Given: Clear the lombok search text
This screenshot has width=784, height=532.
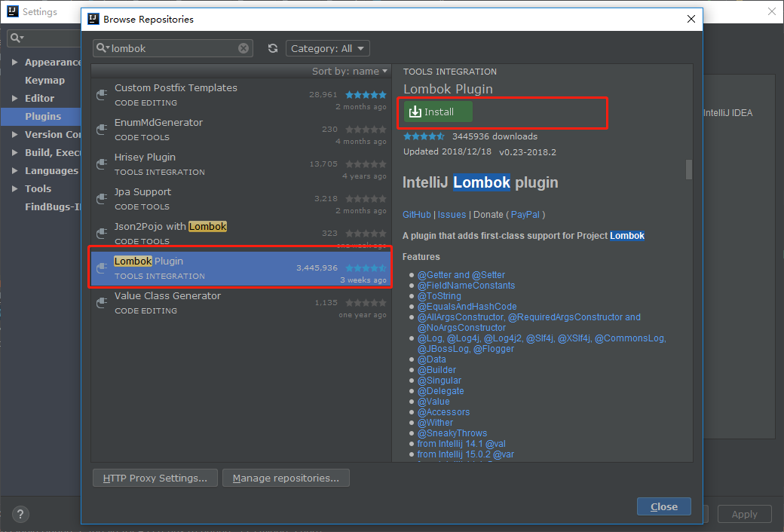Looking at the screenshot, I should point(243,48).
